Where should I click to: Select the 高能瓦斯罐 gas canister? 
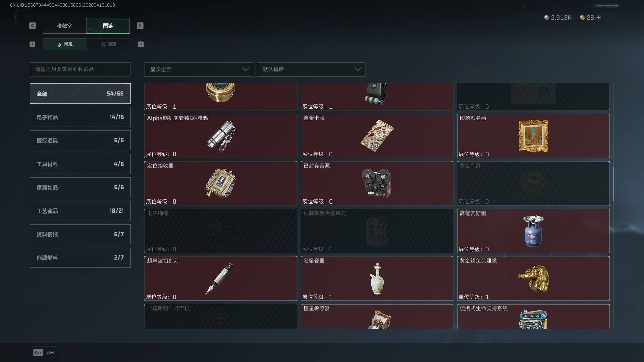click(x=533, y=231)
